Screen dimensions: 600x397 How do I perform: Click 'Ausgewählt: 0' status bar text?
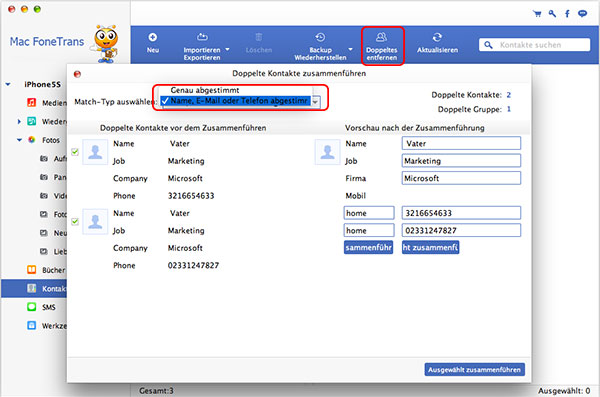564,391
